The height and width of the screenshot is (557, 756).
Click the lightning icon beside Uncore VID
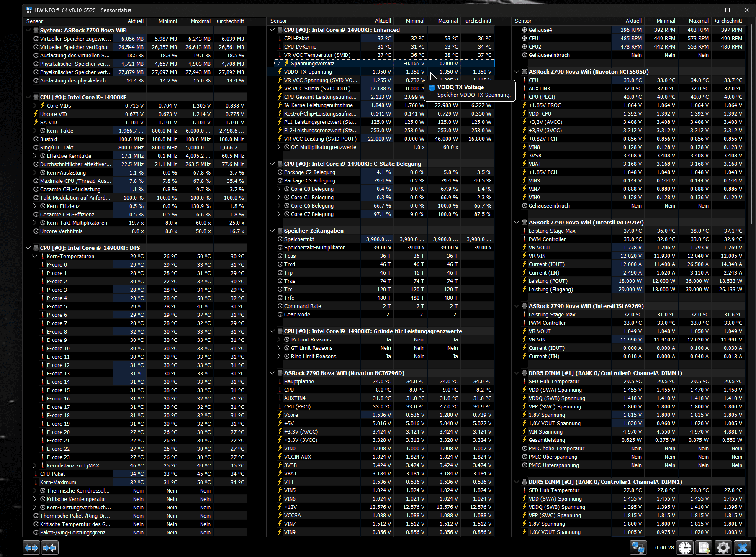36,114
